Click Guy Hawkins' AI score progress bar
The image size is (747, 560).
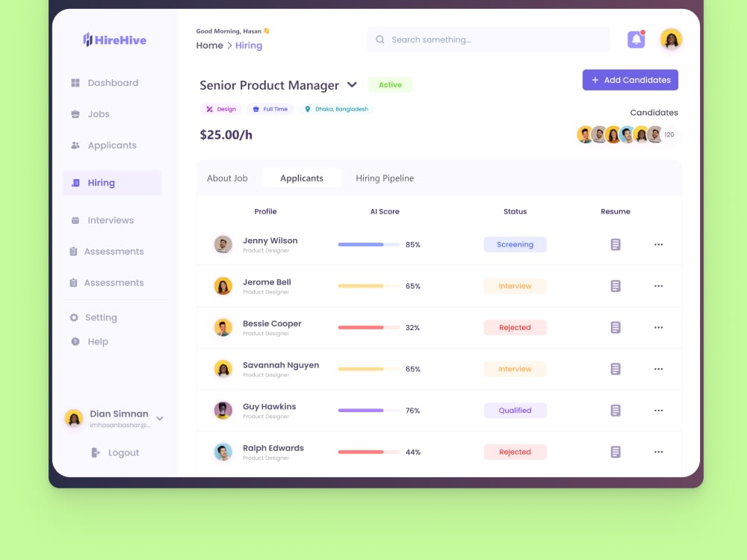point(368,410)
